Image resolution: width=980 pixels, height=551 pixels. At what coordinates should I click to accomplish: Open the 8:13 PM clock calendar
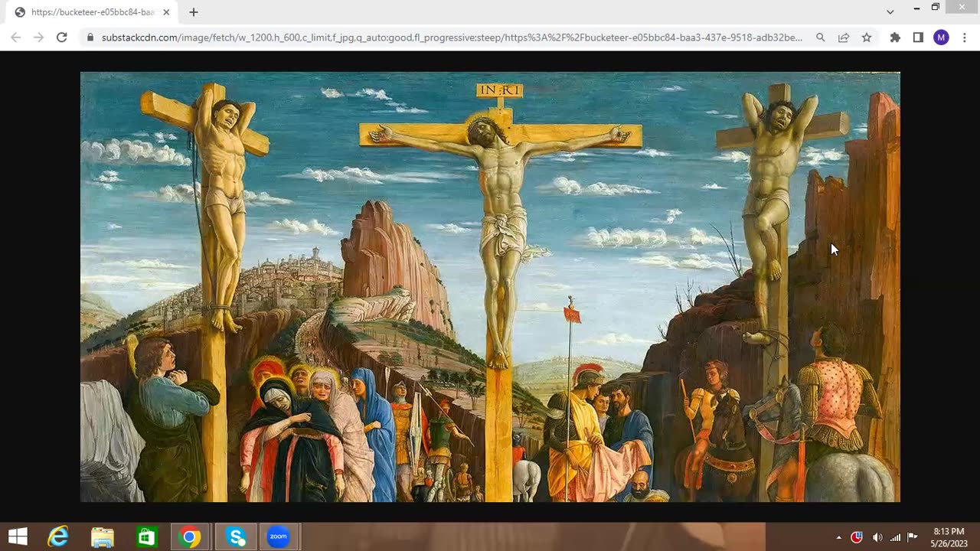coord(949,537)
